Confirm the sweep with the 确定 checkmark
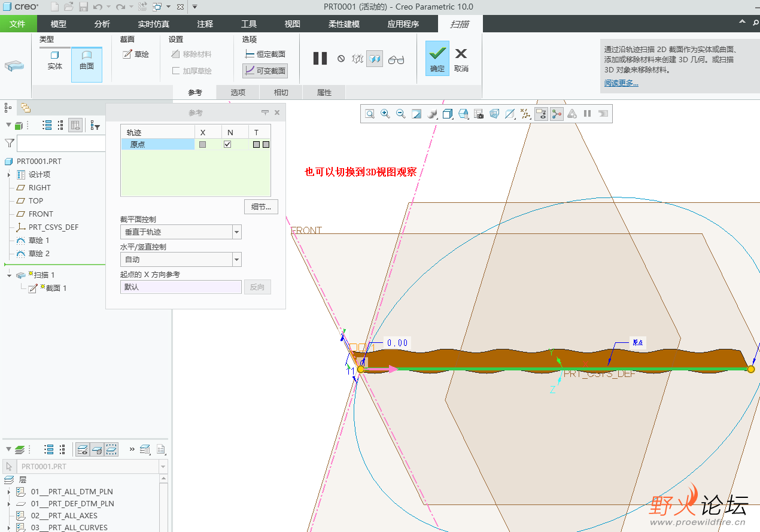760x532 pixels. tap(437, 58)
